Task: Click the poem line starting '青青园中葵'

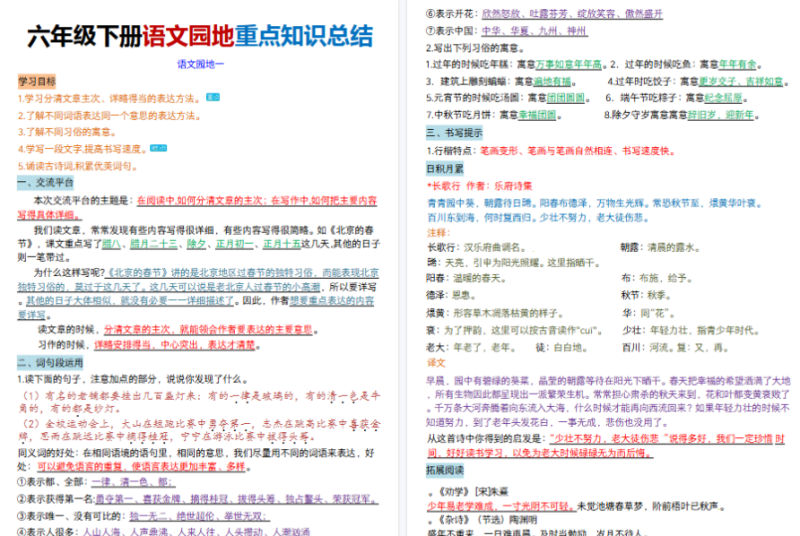Action: (x=595, y=203)
